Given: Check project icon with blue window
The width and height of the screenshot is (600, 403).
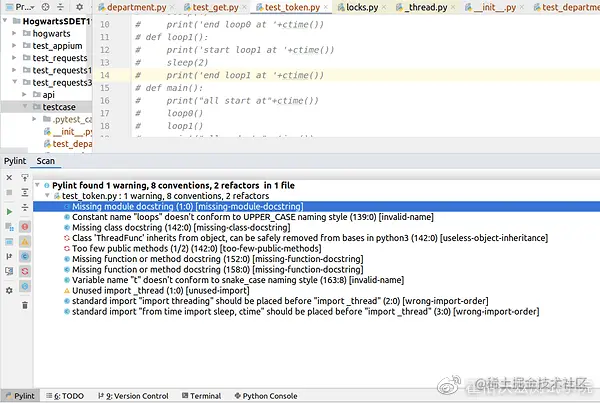Looking at the screenshot, I should pos(9,241).
